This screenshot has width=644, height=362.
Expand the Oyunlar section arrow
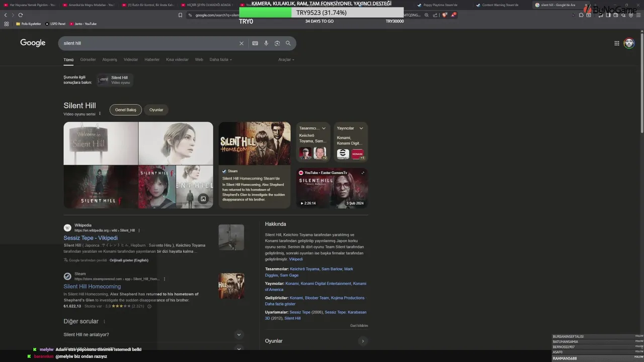[x=362, y=341]
